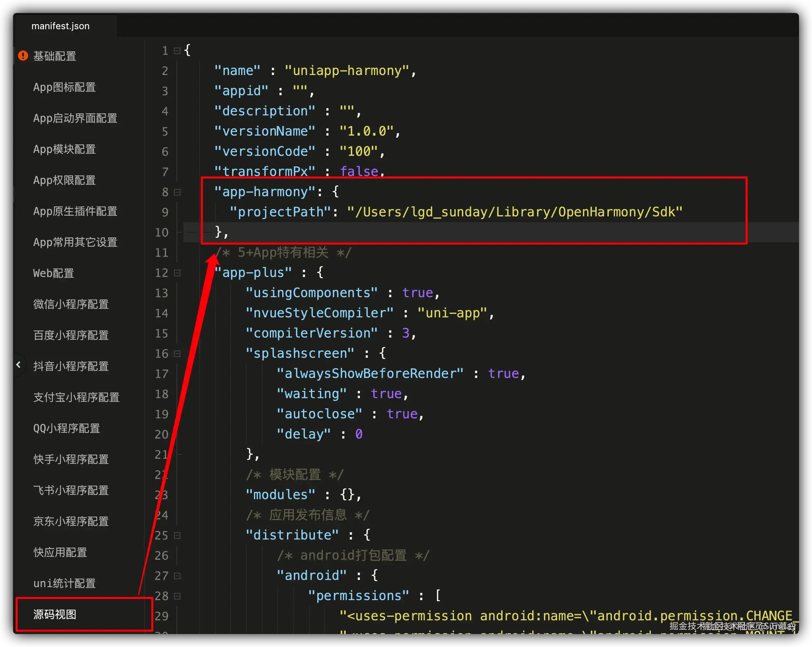Collapse the root brace fold on line 1
The height and width of the screenshot is (647, 812).
pyautogui.click(x=177, y=50)
